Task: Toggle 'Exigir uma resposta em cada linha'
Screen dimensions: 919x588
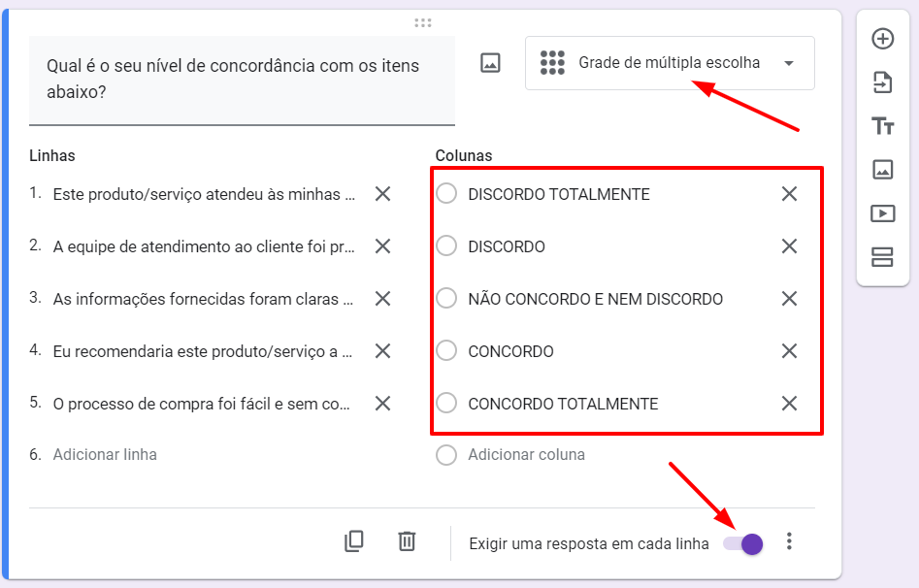Action: coord(743,543)
